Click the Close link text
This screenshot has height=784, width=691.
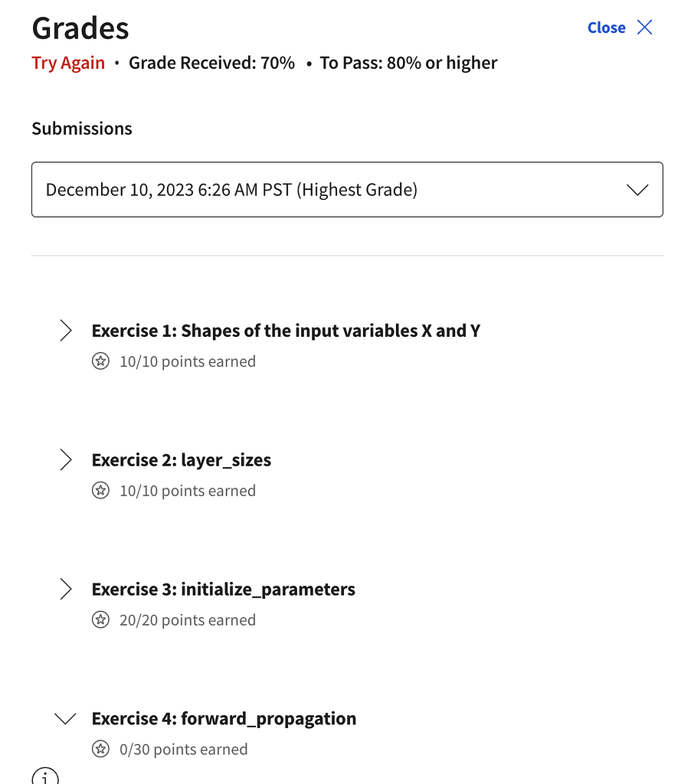coord(606,28)
